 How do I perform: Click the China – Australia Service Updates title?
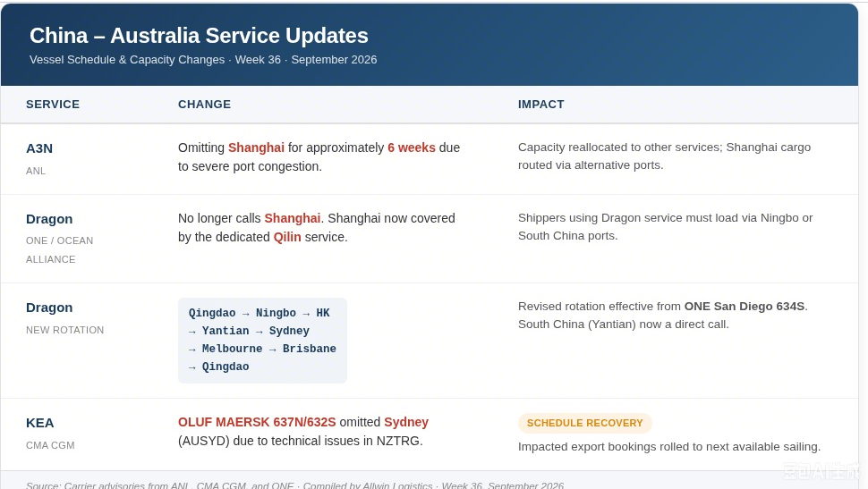click(199, 36)
